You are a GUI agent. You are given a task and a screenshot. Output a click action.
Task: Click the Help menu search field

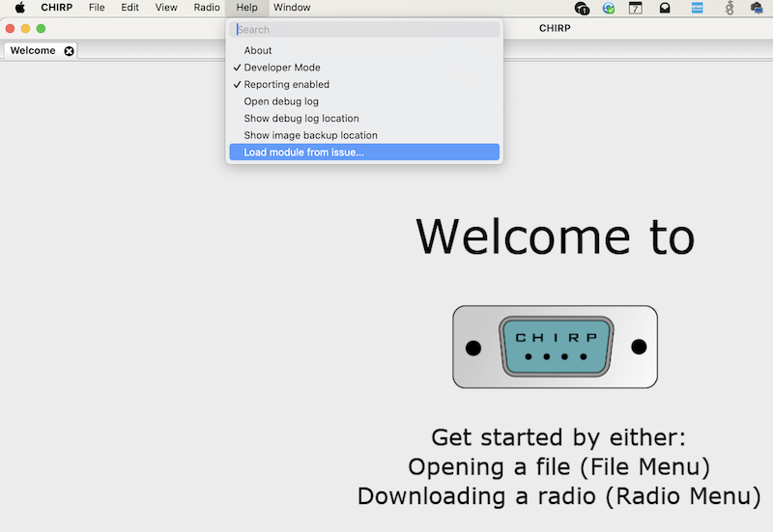point(364,30)
